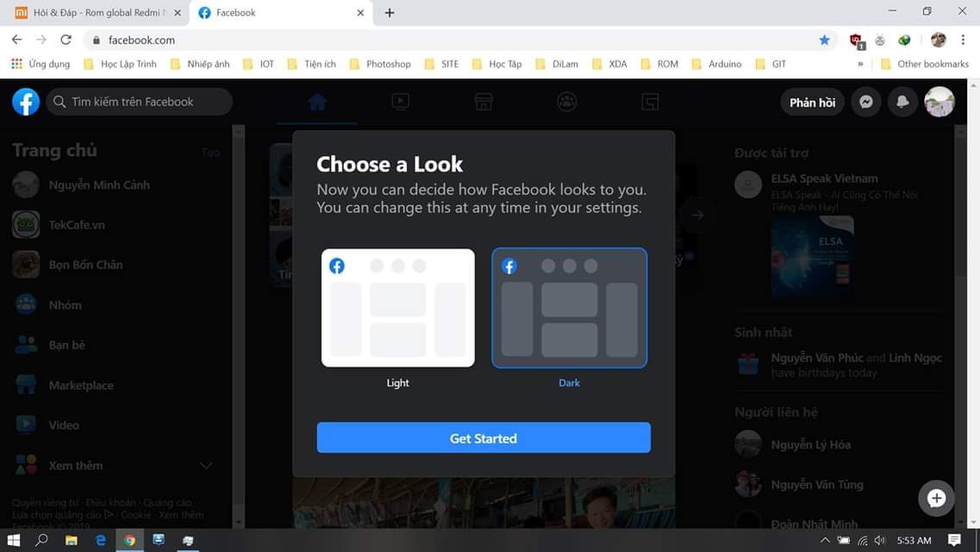
Task: Open Facebook home via the logo
Action: click(26, 102)
